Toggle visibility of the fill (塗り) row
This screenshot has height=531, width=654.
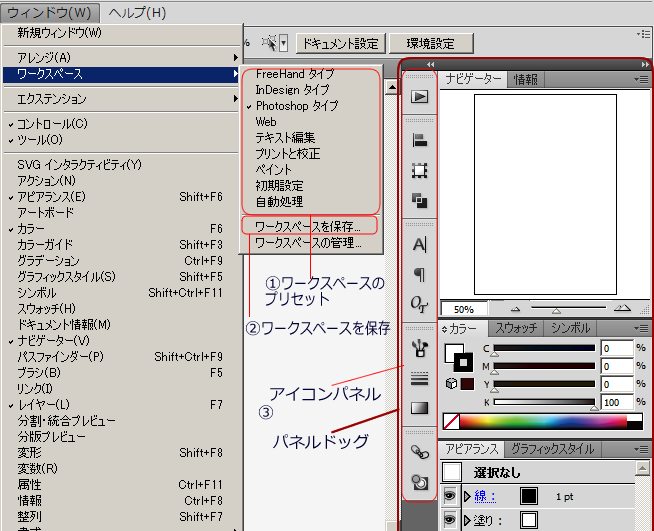pos(449,520)
